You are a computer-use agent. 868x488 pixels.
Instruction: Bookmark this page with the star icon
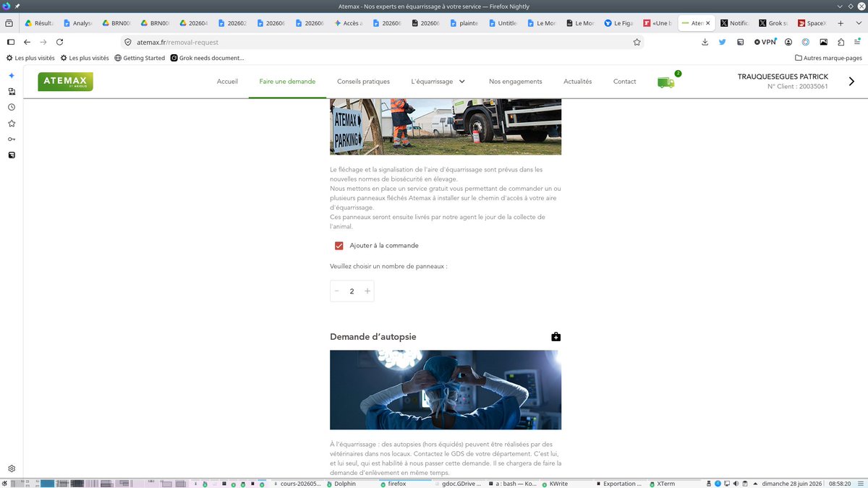click(x=637, y=42)
